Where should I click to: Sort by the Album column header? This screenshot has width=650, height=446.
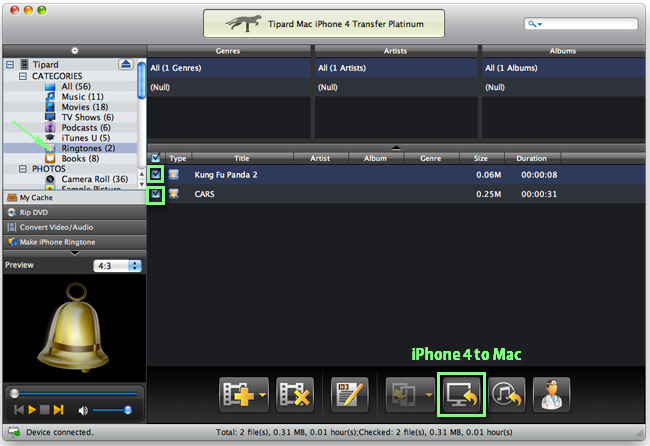click(x=376, y=158)
